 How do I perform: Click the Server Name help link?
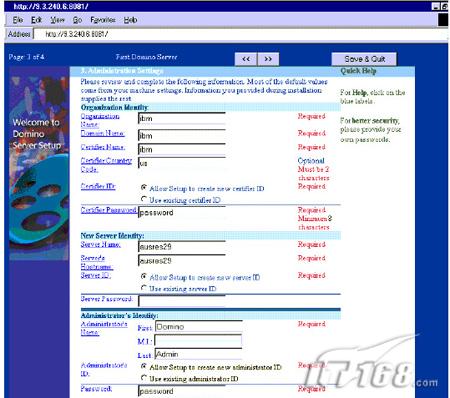click(x=101, y=244)
